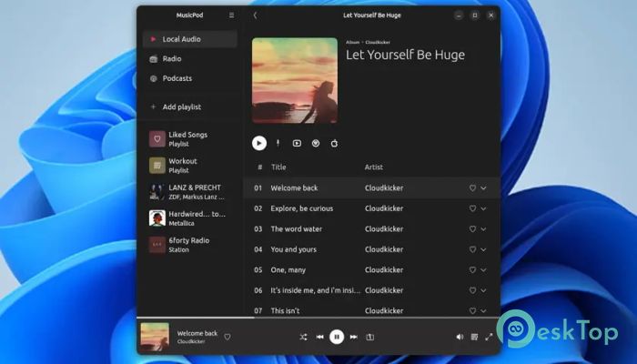637x364 pixels.
Task: Click Cloudkicker artist in row 03
Action: pyautogui.click(x=384, y=229)
